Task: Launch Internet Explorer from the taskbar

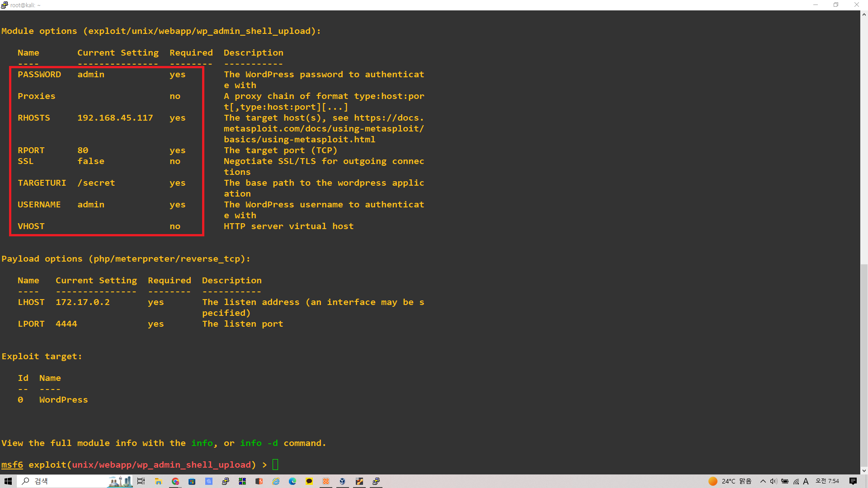Action: (276, 481)
